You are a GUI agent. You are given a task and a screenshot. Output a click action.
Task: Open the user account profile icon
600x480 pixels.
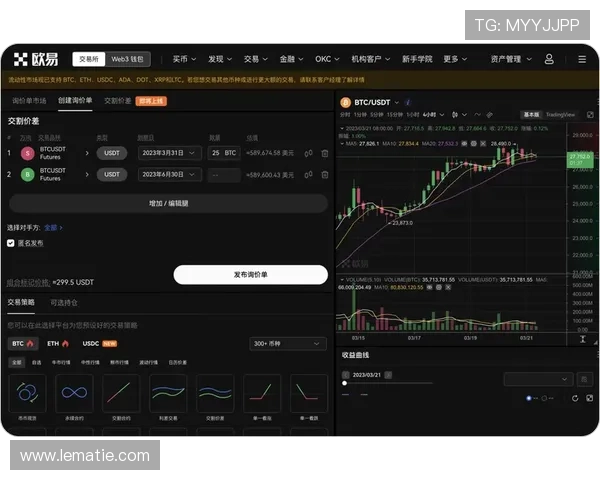pyautogui.click(x=549, y=59)
